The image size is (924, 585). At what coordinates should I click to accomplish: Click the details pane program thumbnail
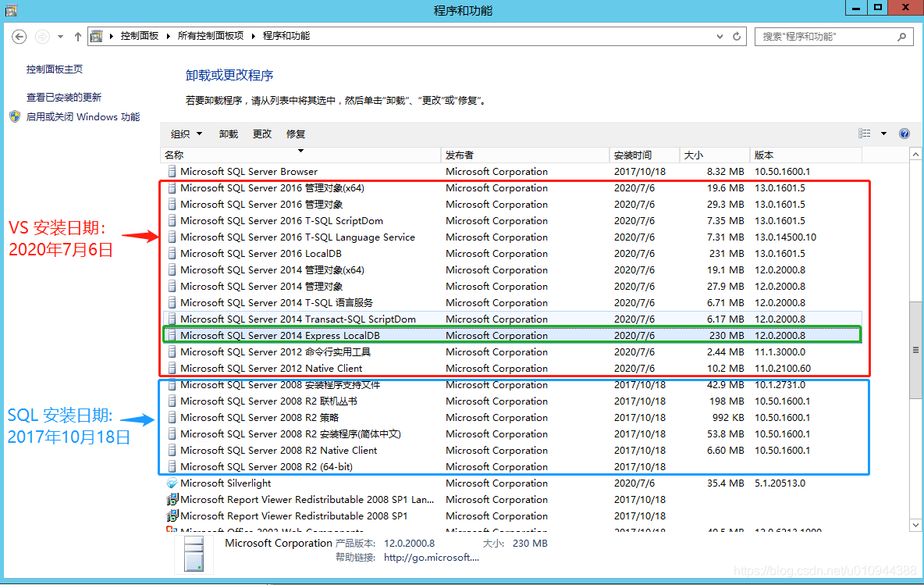pos(194,554)
